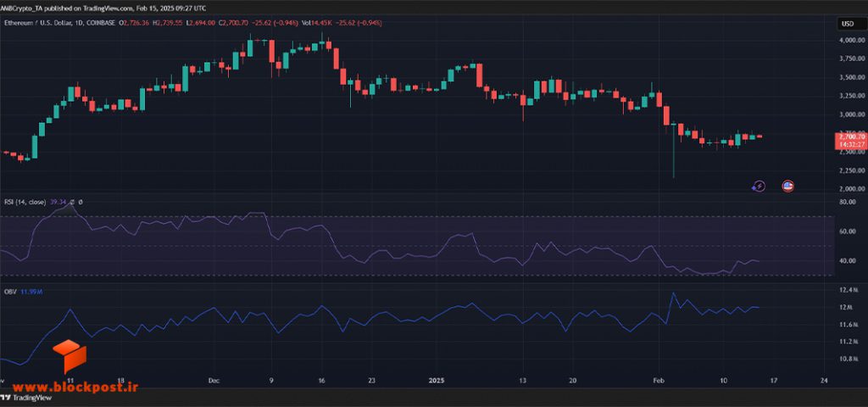The height and width of the screenshot is (407, 868).
Task: Select the RSI (14, close) indicator label
Action: click(x=25, y=202)
